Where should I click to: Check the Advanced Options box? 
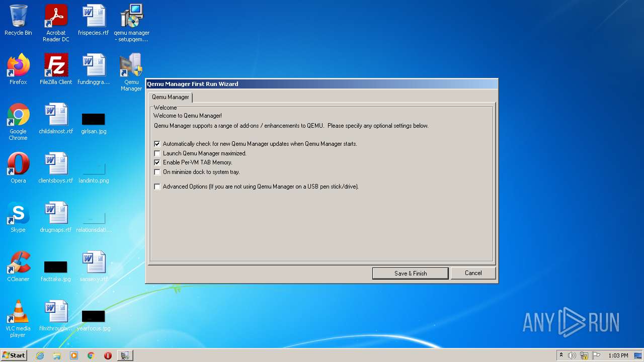[x=157, y=187]
